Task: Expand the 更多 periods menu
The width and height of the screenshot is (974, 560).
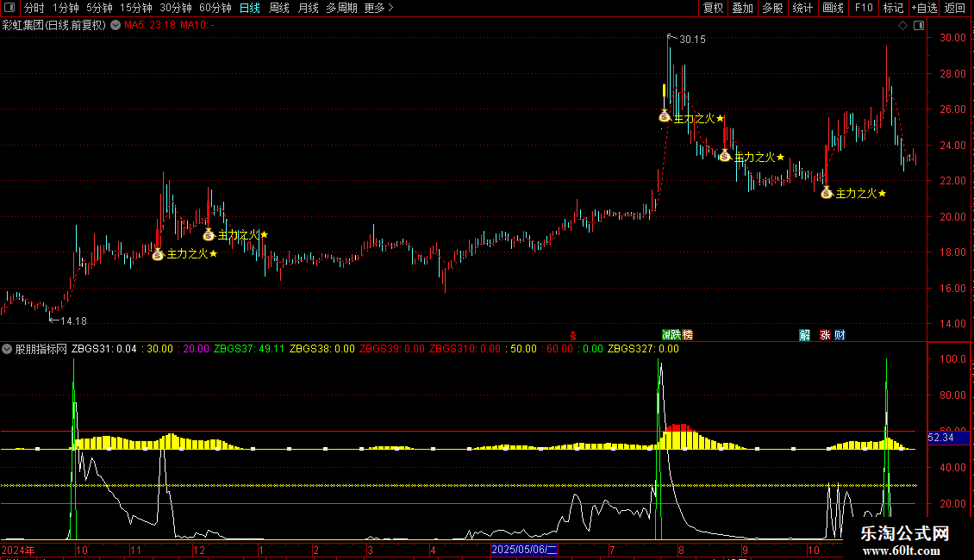Action: [x=378, y=8]
